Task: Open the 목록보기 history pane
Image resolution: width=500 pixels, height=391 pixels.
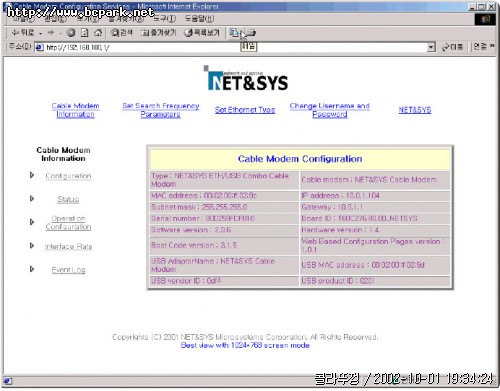Action: (x=202, y=33)
